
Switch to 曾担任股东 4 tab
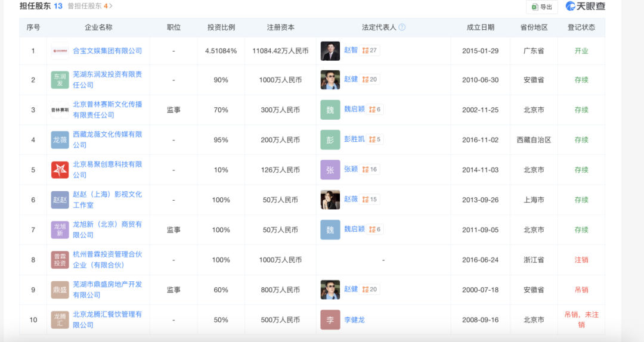click(88, 6)
